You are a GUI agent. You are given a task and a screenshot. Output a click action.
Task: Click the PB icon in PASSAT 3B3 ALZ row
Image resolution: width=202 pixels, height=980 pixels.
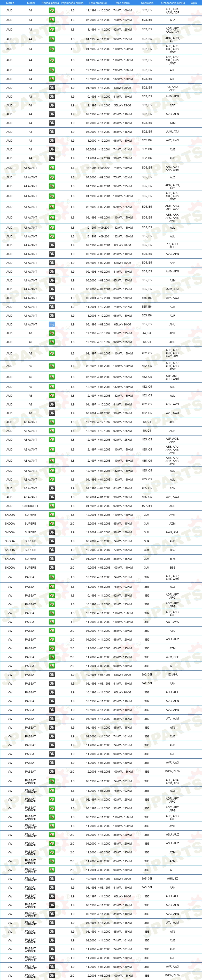(52, 587)
